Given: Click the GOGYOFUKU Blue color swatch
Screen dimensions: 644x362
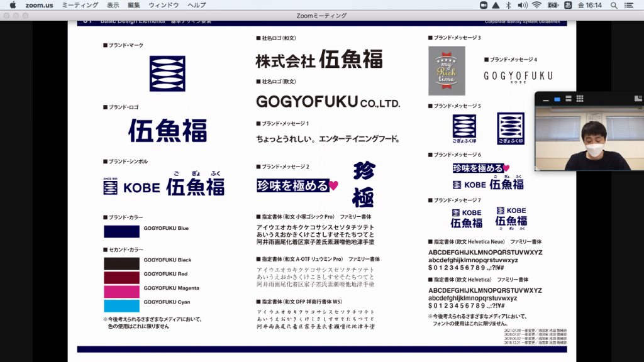Looking at the screenshot, I should tap(121, 231).
